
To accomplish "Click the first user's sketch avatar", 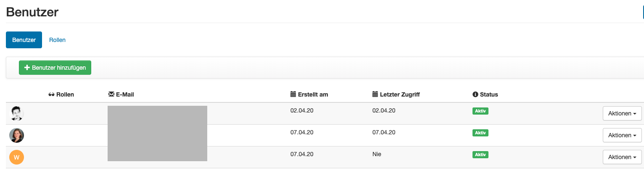I will pyautogui.click(x=16, y=113).
